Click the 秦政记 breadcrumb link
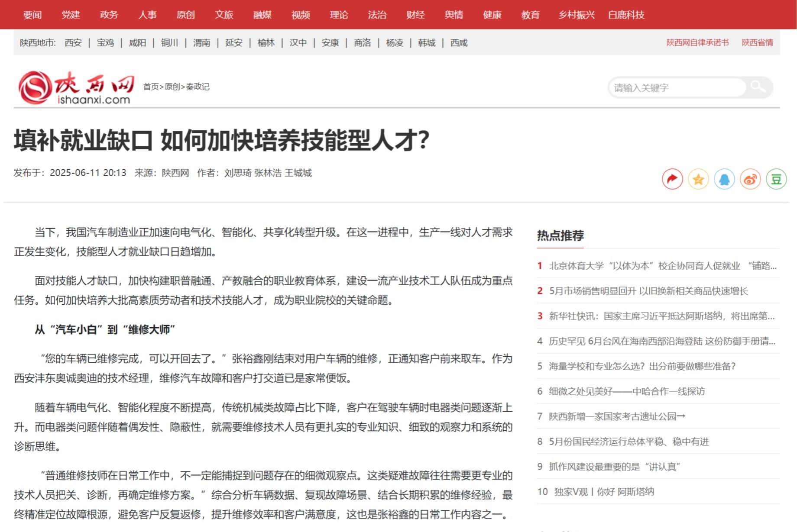This screenshot has width=797, height=532. pyautogui.click(x=198, y=87)
